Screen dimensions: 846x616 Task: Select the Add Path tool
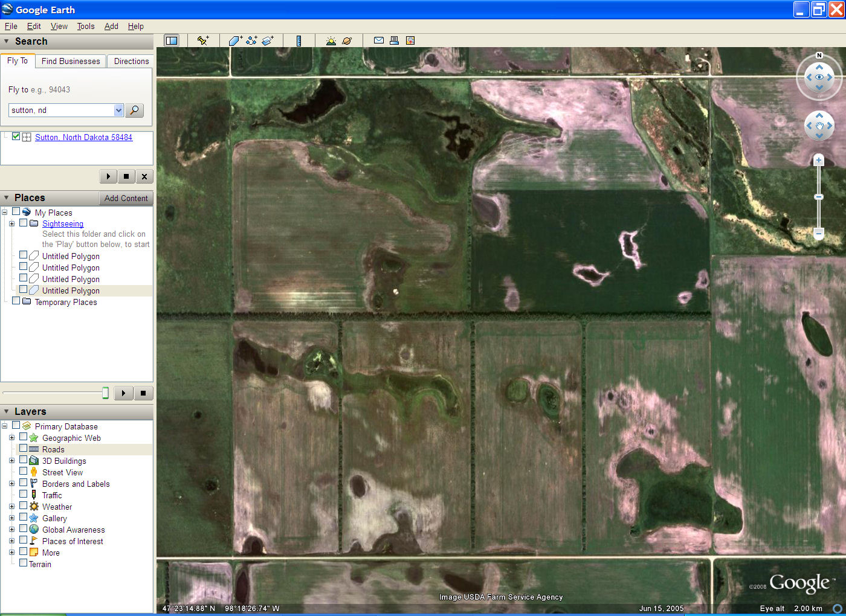point(251,40)
